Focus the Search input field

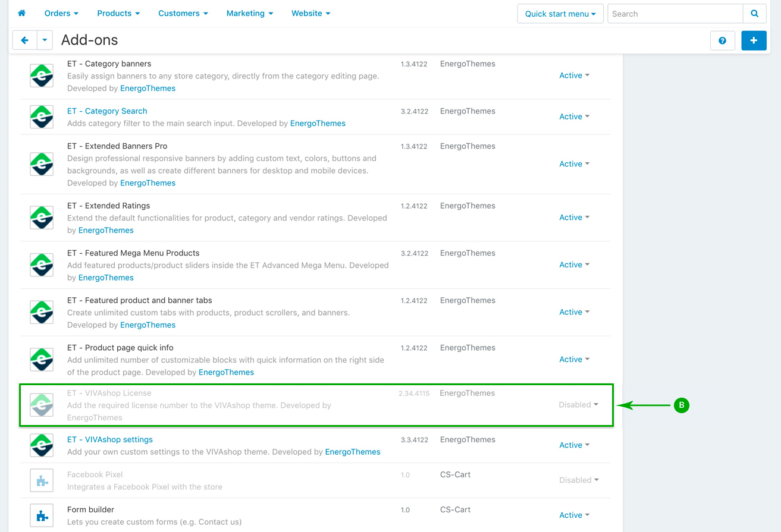point(675,14)
